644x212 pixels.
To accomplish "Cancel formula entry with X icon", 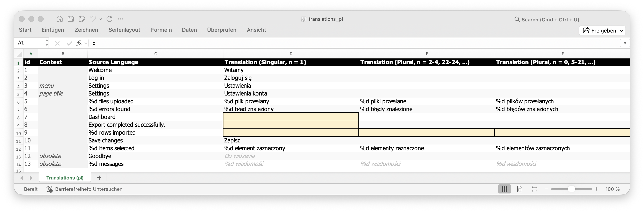I will click(57, 43).
